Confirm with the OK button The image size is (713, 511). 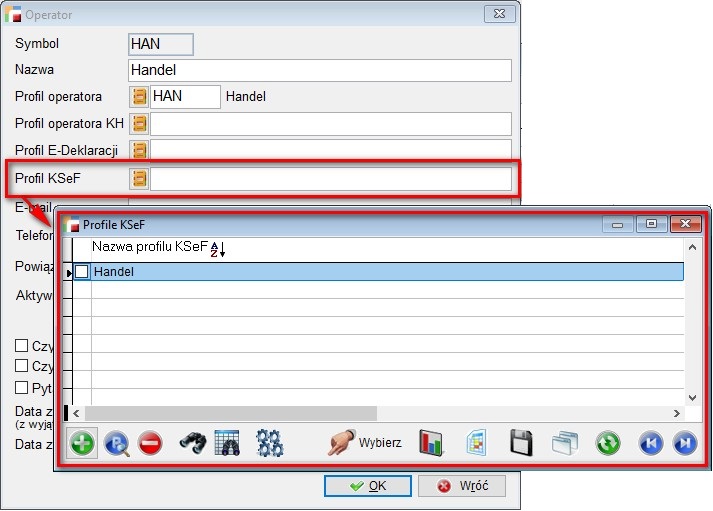coord(367,486)
